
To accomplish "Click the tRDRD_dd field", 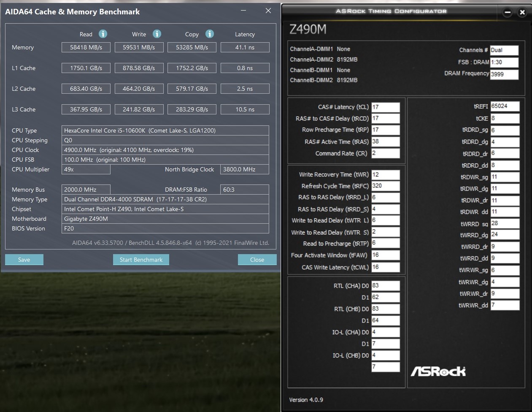I will (x=505, y=165).
